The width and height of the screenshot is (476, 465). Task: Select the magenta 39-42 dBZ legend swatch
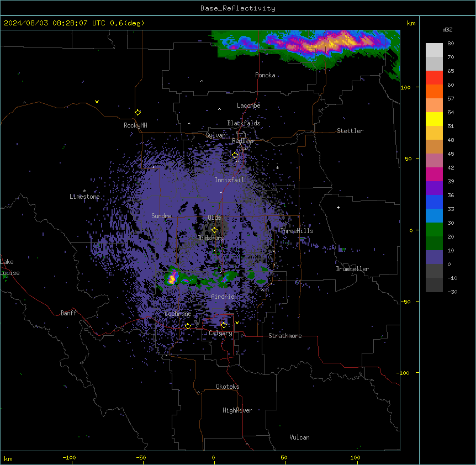pos(434,174)
